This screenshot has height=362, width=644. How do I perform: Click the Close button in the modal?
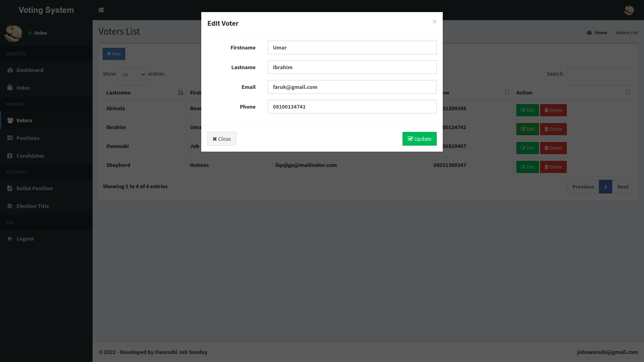222,139
